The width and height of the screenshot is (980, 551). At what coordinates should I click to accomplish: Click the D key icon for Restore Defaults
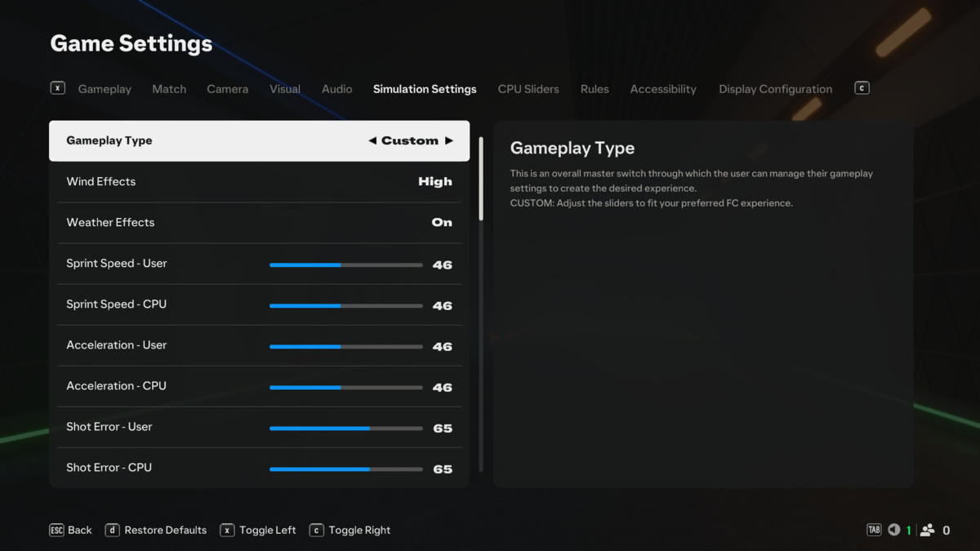click(x=112, y=530)
